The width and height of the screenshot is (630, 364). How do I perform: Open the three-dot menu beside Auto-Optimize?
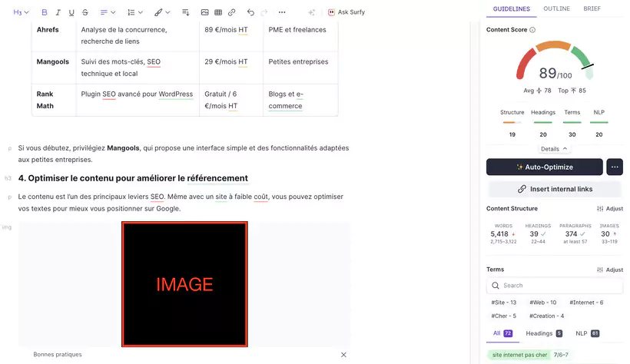pos(615,167)
